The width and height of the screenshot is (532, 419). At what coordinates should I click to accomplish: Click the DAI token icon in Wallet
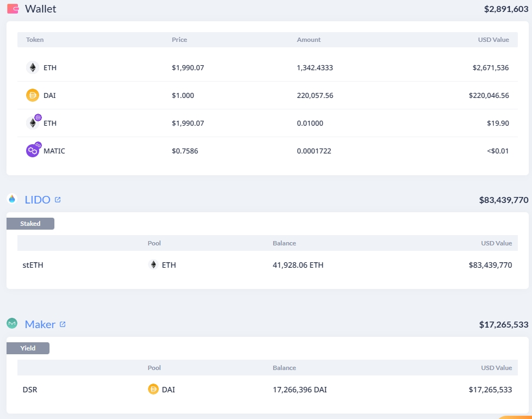pyautogui.click(x=33, y=95)
